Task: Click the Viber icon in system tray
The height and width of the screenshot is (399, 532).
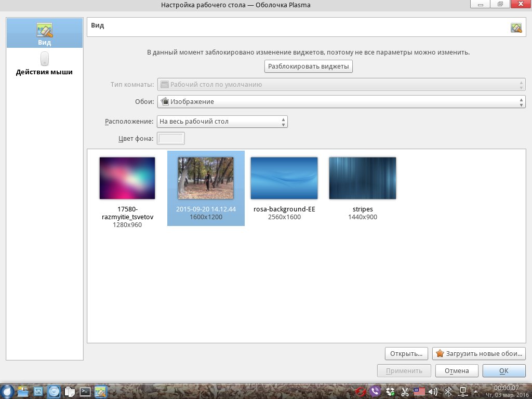Action: [375, 391]
